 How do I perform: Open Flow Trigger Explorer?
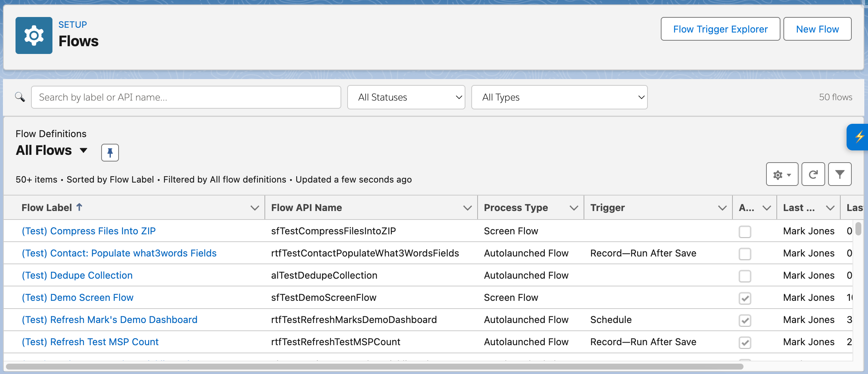[x=720, y=29]
